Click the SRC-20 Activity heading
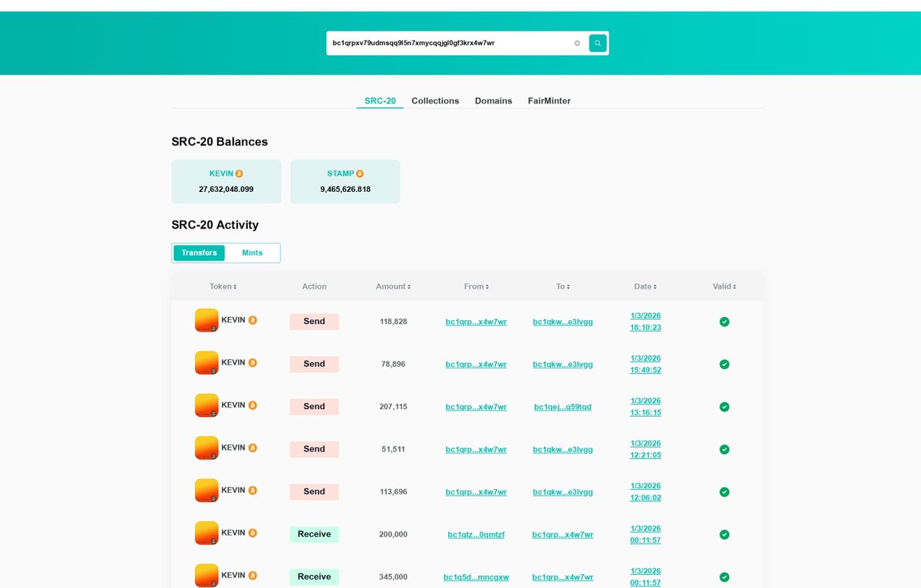 click(x=215, y=225)
